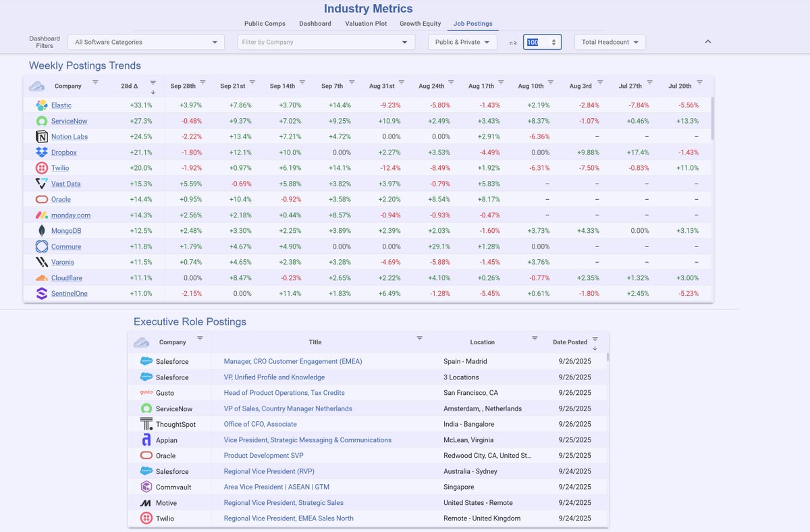Switch to the Dashboard tab

315,23
